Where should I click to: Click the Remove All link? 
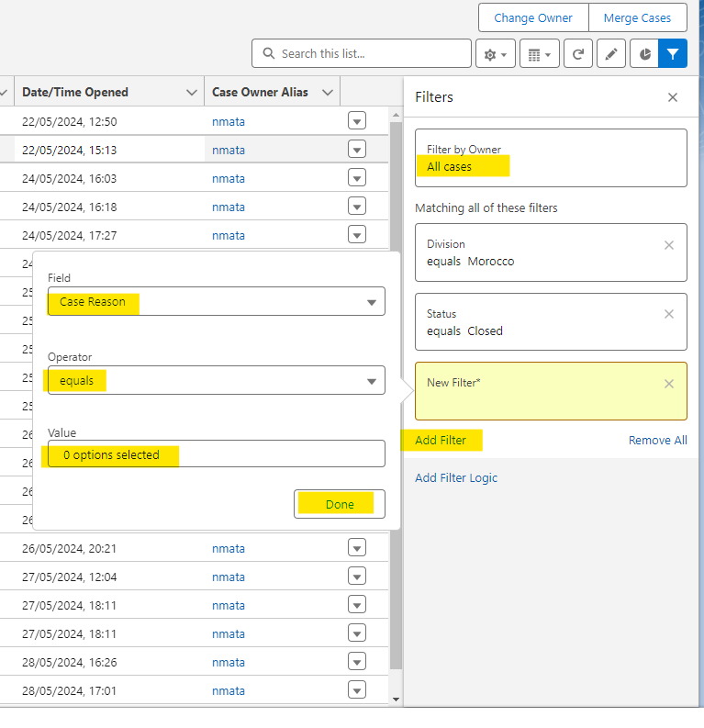657,440
